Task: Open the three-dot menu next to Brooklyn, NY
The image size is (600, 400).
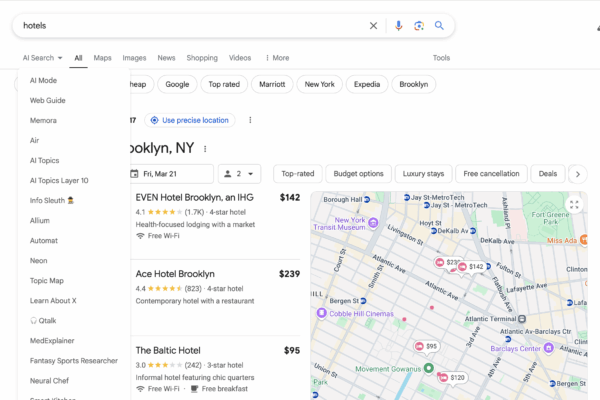Action: pos(205,149)
